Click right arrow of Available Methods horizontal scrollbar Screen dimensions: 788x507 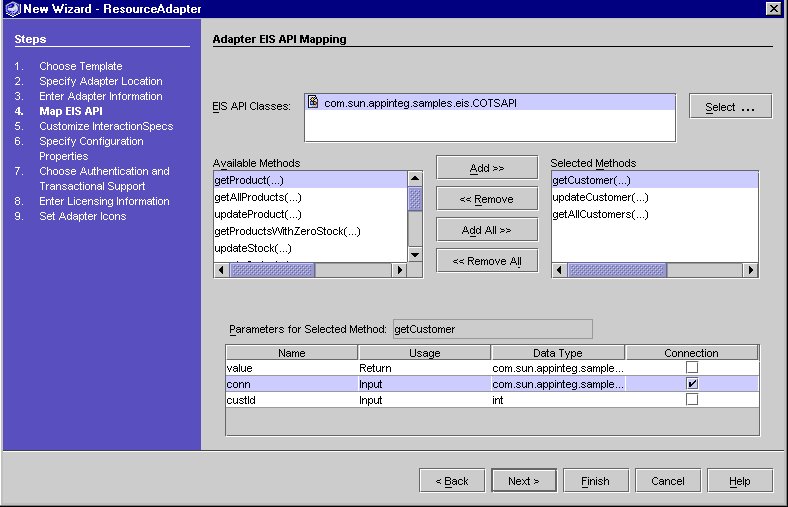[x=400, y=270]
